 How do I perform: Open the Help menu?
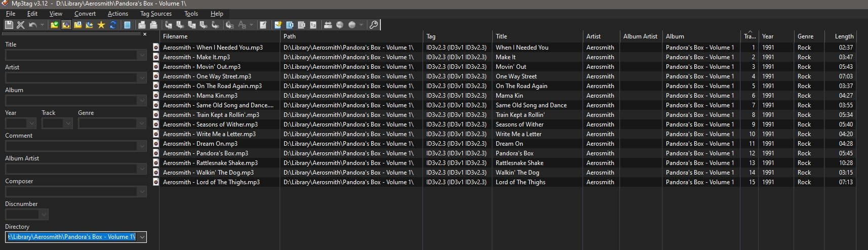coord(217,14)
